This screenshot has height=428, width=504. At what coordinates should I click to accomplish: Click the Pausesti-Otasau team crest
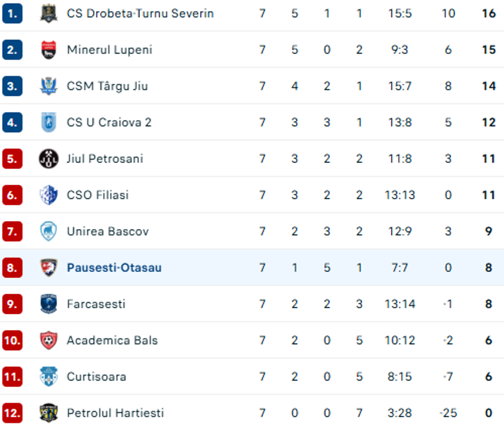pyautogui.click(x=49, y=267)
